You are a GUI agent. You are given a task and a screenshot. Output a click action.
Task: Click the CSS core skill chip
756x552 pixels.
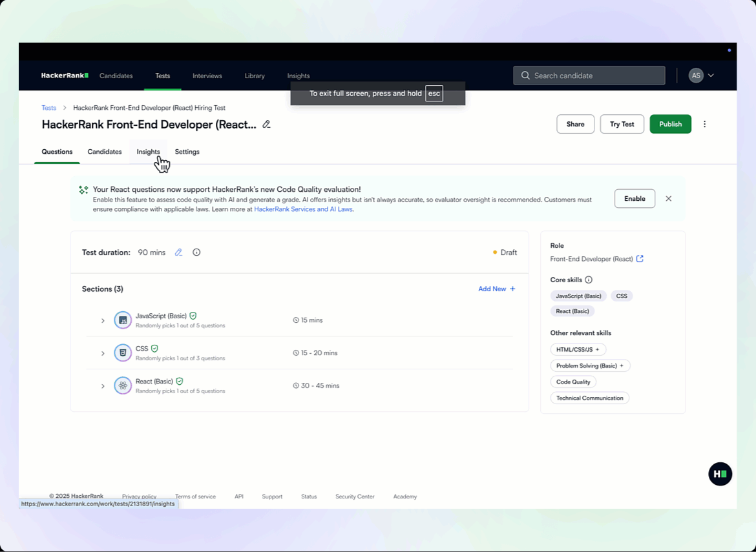pyautogui.click(x=622, y=296)
